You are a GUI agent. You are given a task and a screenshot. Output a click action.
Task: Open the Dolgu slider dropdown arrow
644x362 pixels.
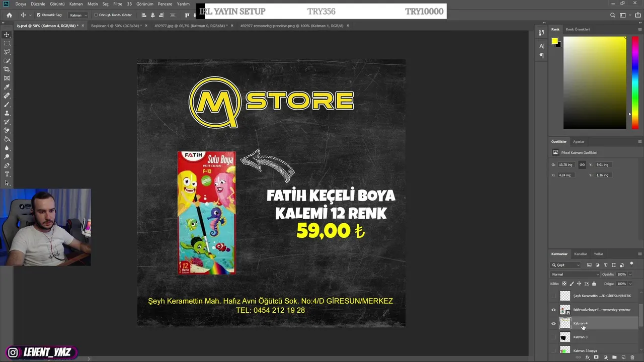tap(630, 284)
